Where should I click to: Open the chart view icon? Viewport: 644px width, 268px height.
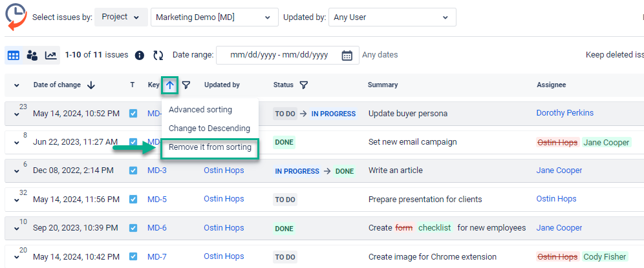(51, 56)
